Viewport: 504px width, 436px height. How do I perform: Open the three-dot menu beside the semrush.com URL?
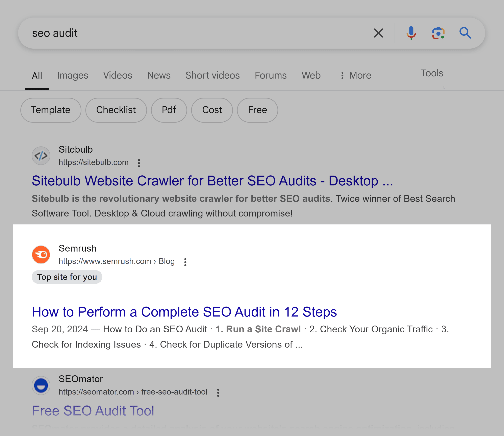point(185,262)
